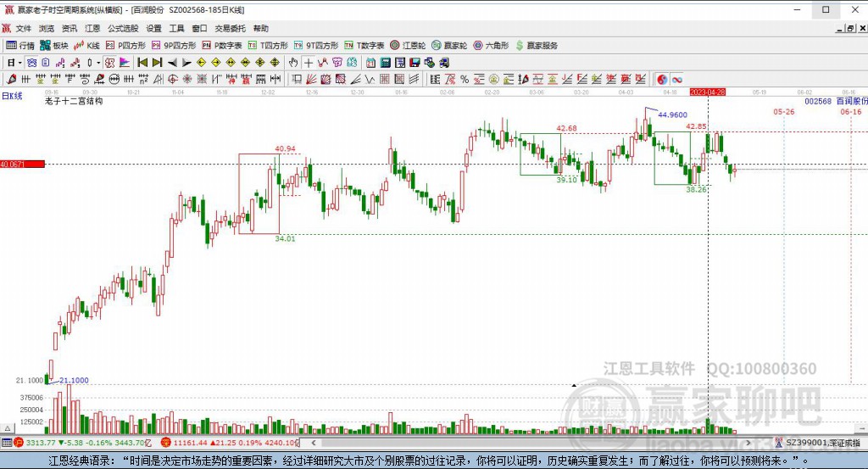
Task: Jump to first bar with skip-to-start icon
Action: pyautogui.click(x=142, y=63)
